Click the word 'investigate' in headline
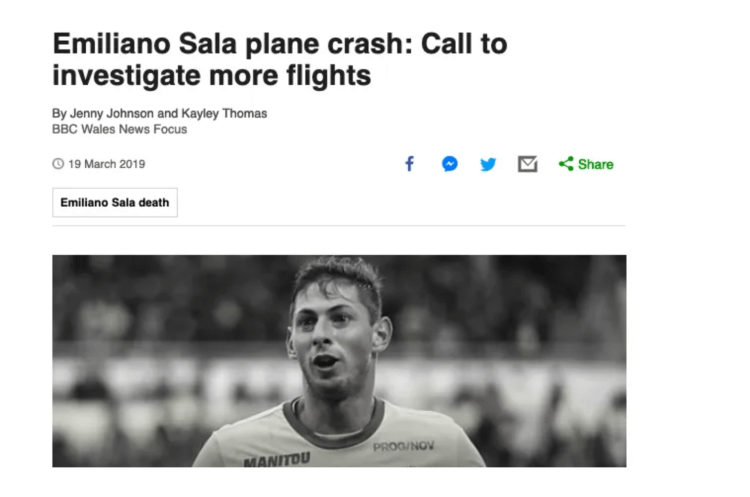 click(x=131, y=75)
